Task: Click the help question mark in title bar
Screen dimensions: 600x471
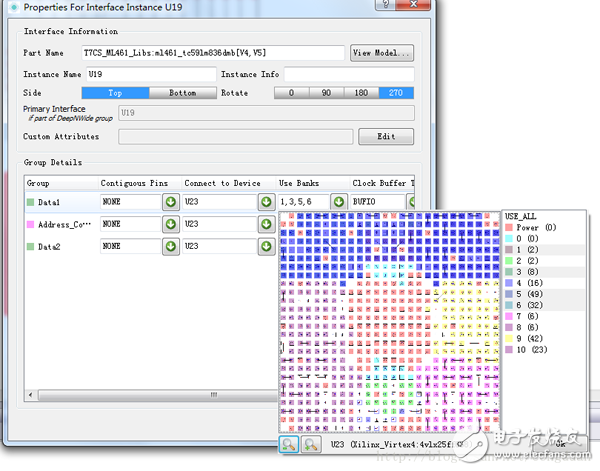Action: [385, 4]
